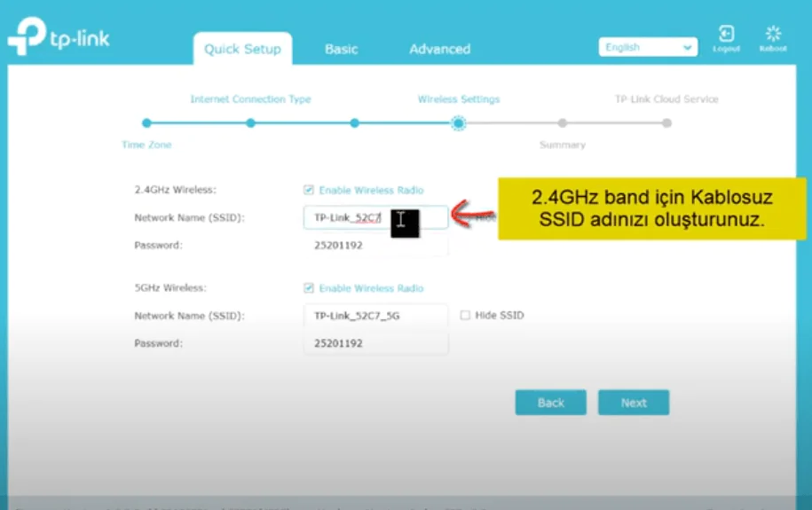Viewport: 812px width, 510px height.
Task: Click the Internet Connection Type label
Action: (x=250, y=98)
